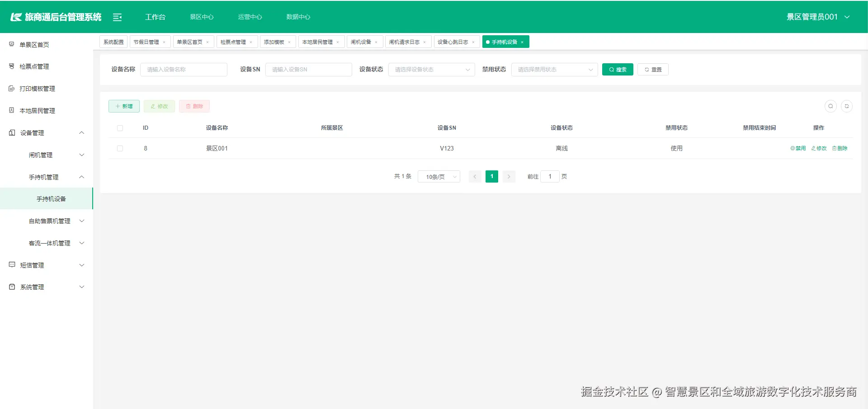868x409 pixels.
Task: Click the sidebar collapse icon next to the logo
Action: (118, 17)
